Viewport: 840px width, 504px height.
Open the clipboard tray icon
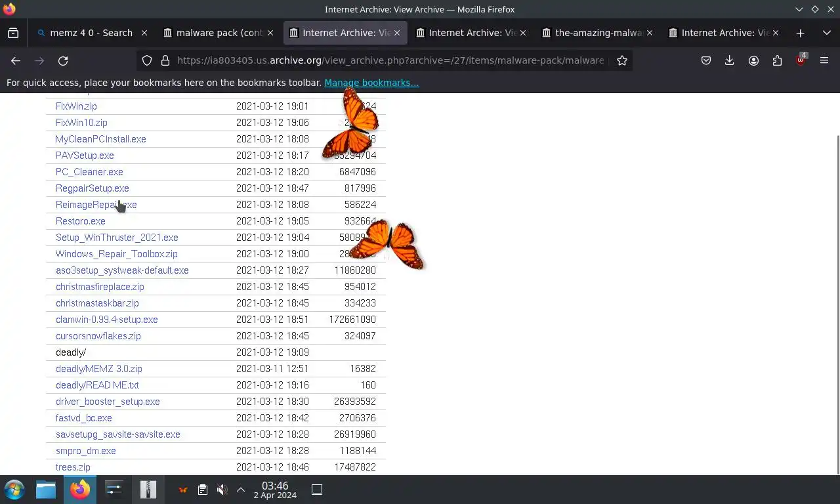click(203, 490)
